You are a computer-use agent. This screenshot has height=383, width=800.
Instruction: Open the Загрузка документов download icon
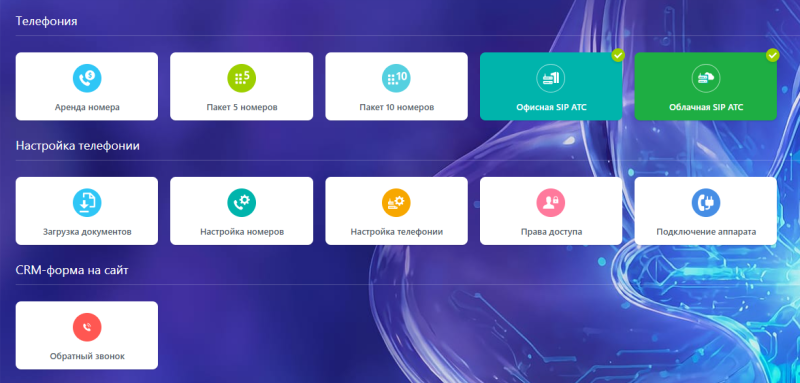coord(87,203)
